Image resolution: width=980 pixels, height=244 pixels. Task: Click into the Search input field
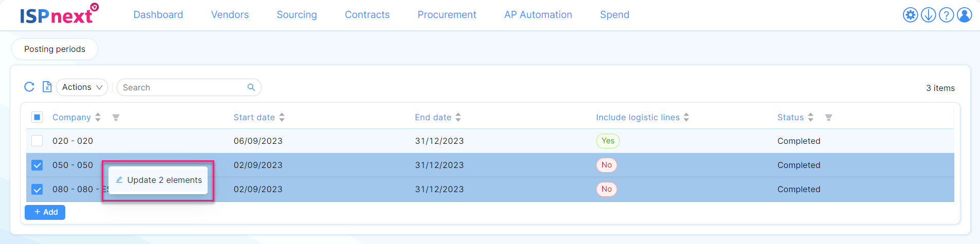(182, 87)
